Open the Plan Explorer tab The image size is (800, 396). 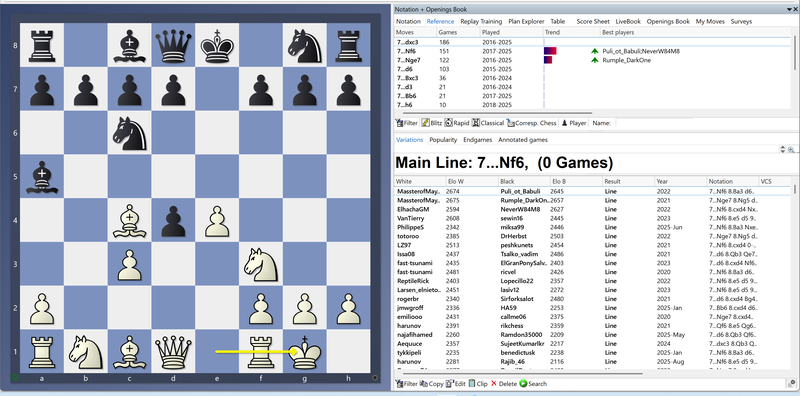[526, 21]
